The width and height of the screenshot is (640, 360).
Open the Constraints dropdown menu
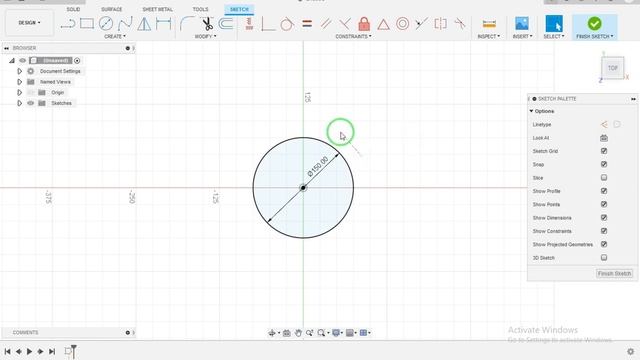353,36
